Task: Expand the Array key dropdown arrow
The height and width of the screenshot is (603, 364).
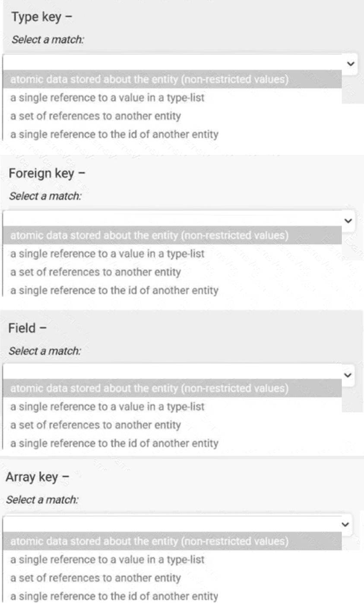Action: 344,524
